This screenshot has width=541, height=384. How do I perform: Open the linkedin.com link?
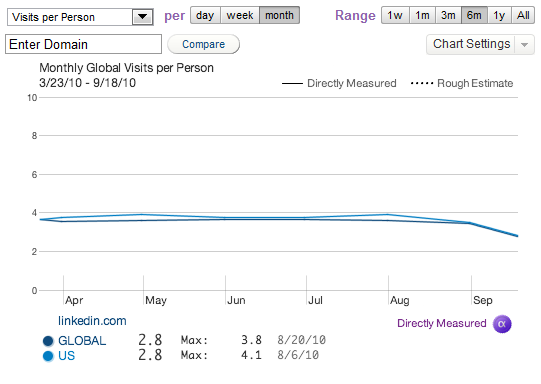click(x=92, y=321)
